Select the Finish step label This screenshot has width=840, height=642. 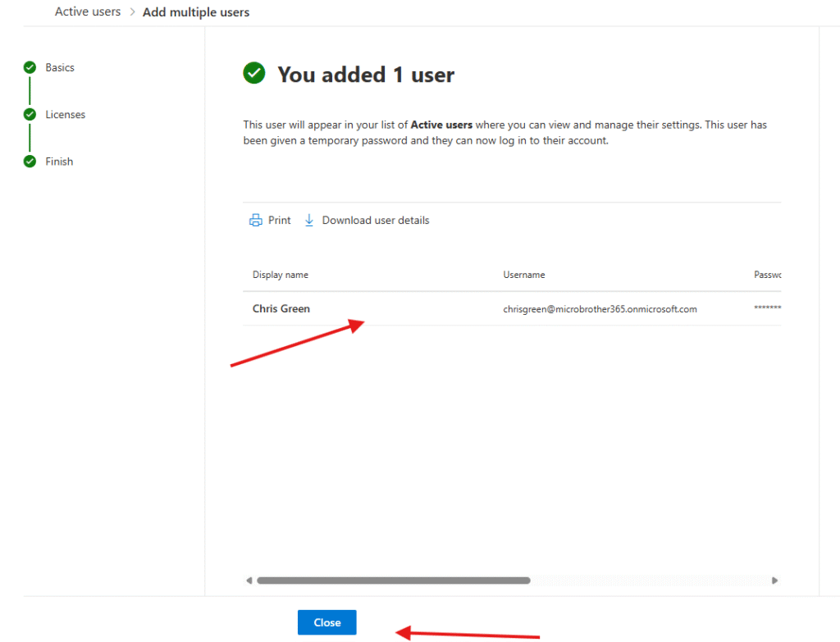(59, 162)
